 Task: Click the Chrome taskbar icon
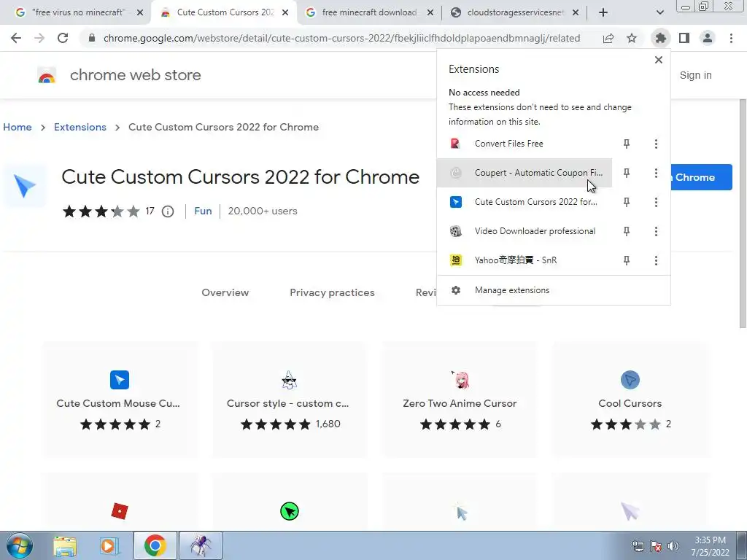[x=155, y=545]
